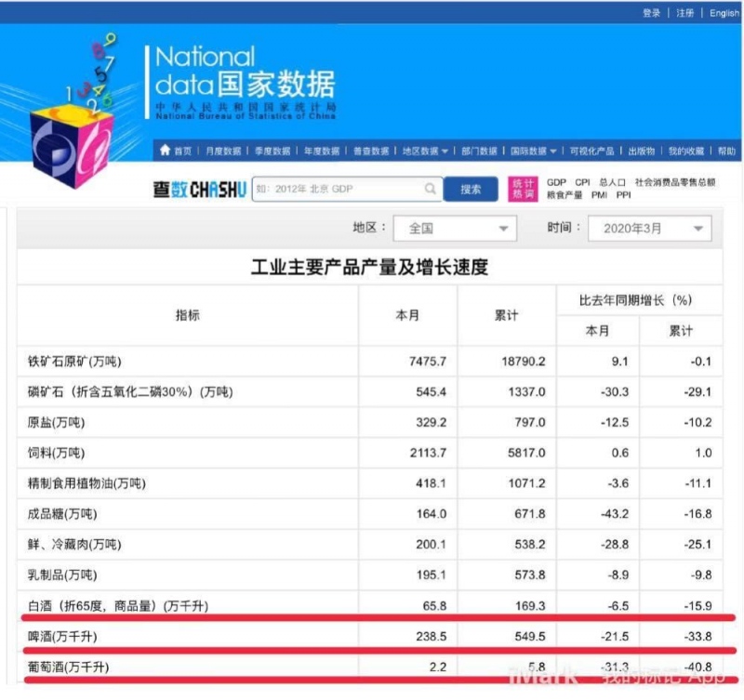Viewport: 744px width, 700px height.
Task: Open the 月度数据 menu item
Action: coord(223,151)
